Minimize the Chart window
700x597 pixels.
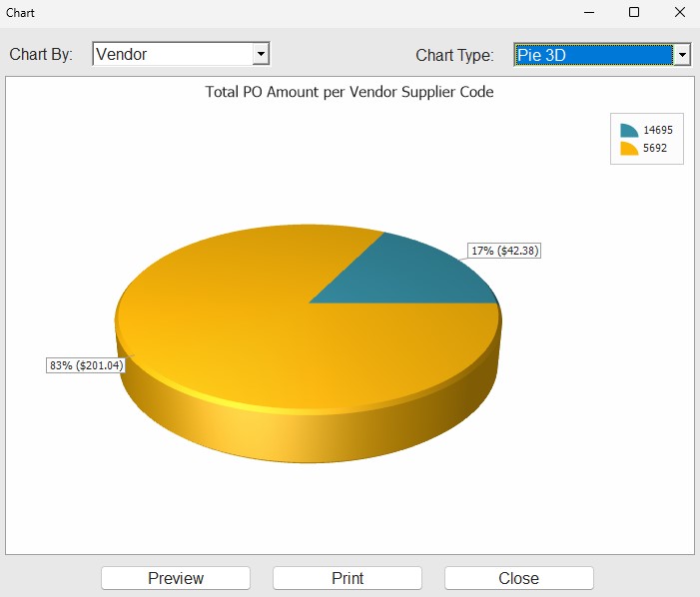point(587,13)
